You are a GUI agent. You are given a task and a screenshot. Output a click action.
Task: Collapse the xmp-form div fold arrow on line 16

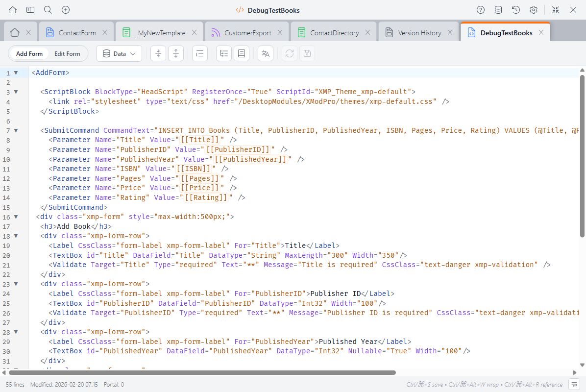[16, 217]
